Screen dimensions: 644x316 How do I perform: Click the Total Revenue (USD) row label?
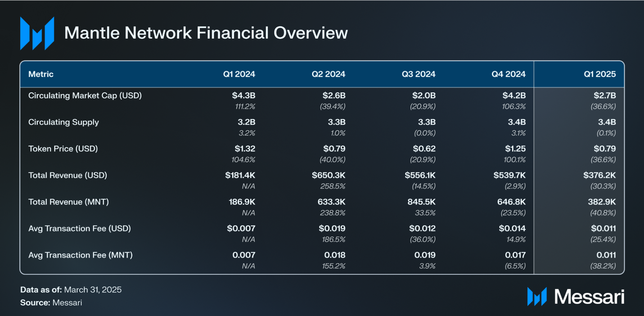click(68, 175)
